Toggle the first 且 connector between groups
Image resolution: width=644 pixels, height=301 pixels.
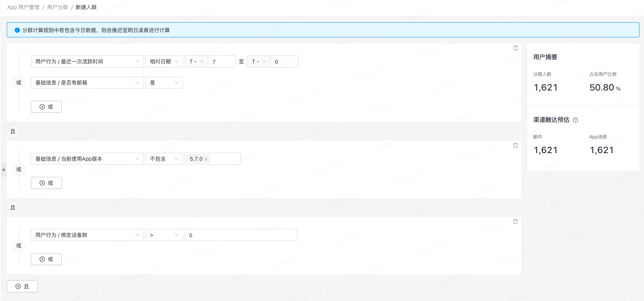coord(13,131)
